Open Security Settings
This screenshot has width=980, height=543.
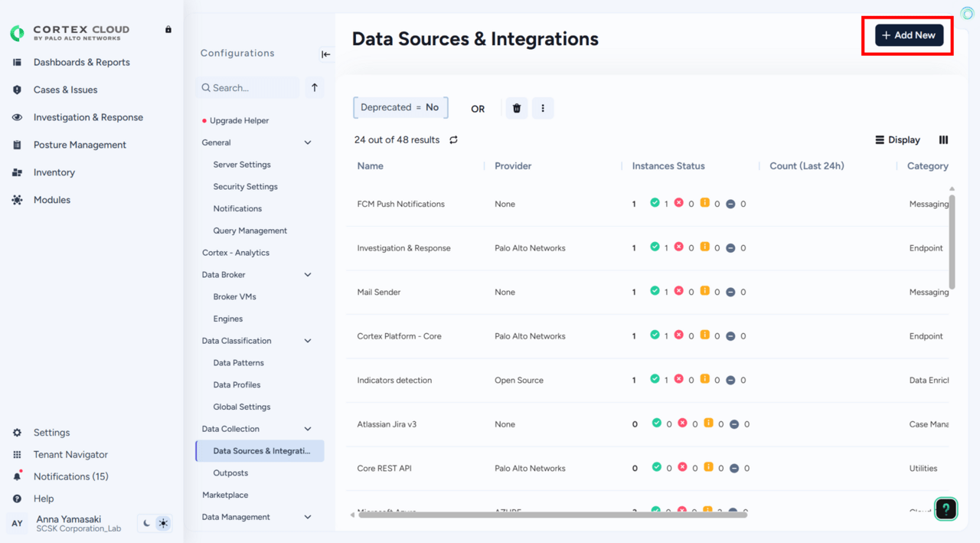click(245, 187)
